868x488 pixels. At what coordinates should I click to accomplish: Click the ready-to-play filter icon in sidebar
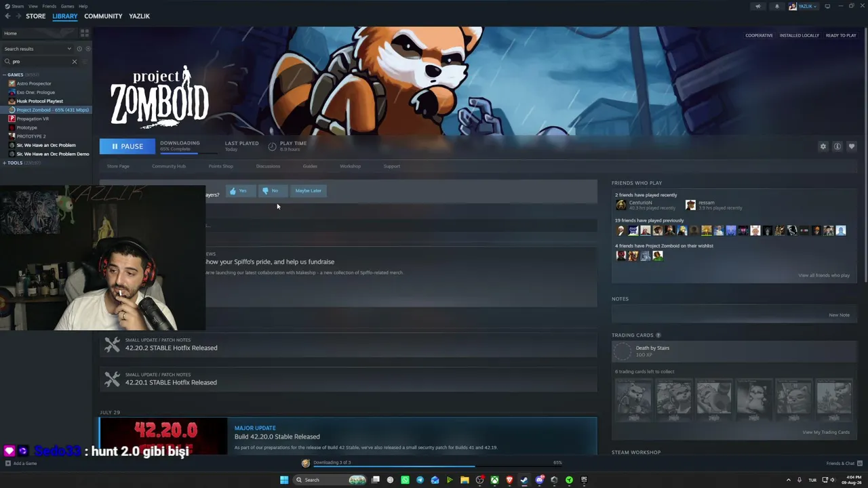(x=88, y=49)
